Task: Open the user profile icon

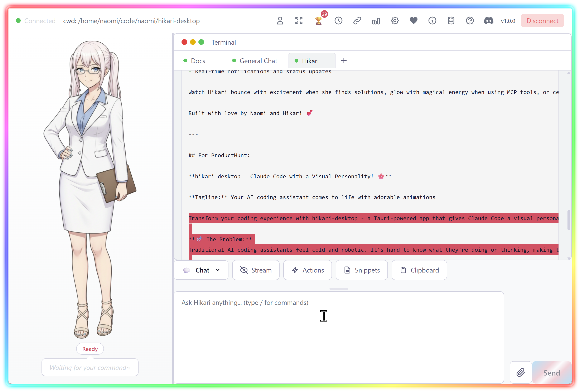Action: click(x=280, y=21)
